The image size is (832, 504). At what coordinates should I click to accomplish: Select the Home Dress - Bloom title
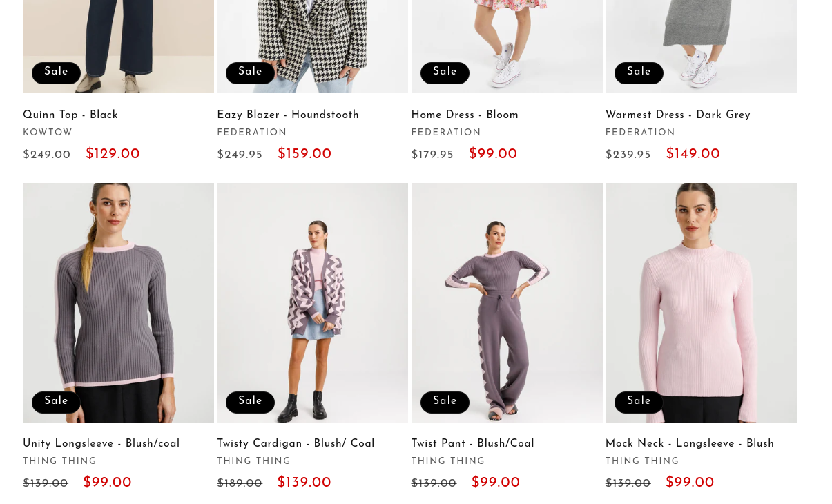(465, 115)
